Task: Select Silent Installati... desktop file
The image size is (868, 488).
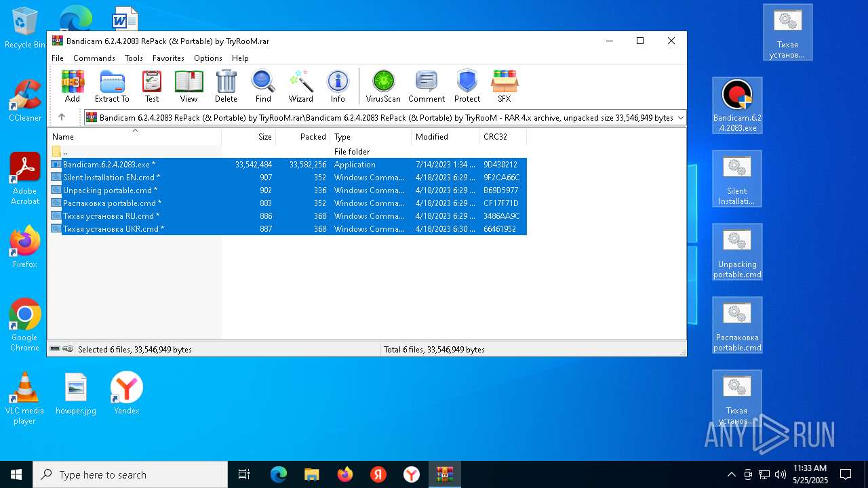Action: click(x=737, y=179)
